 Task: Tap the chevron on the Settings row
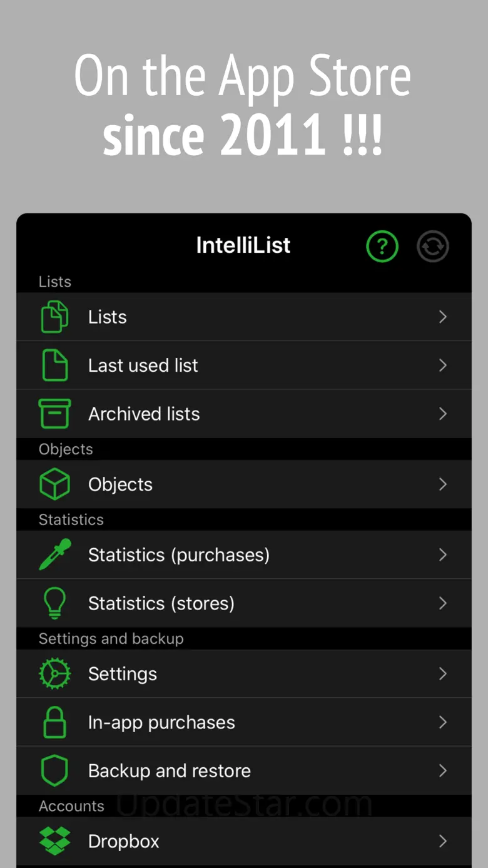pyautogui.click(x=443, y=674)
